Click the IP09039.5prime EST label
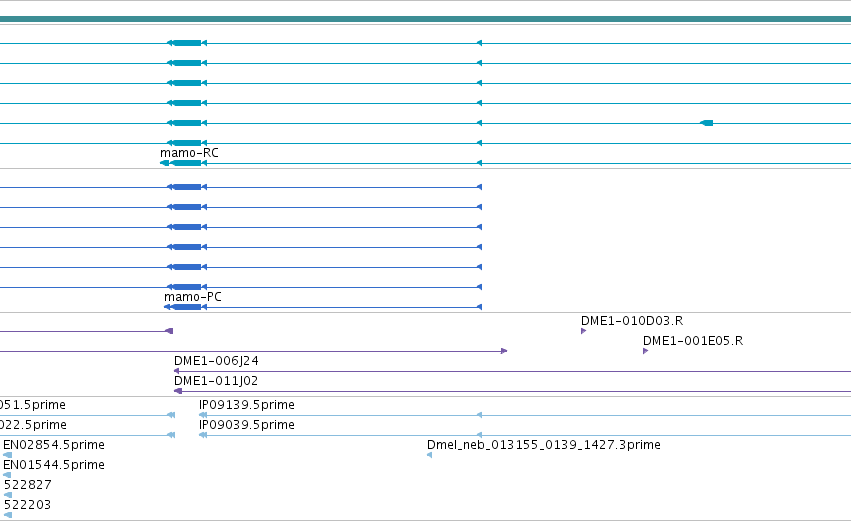 click(x=246, y=425)
